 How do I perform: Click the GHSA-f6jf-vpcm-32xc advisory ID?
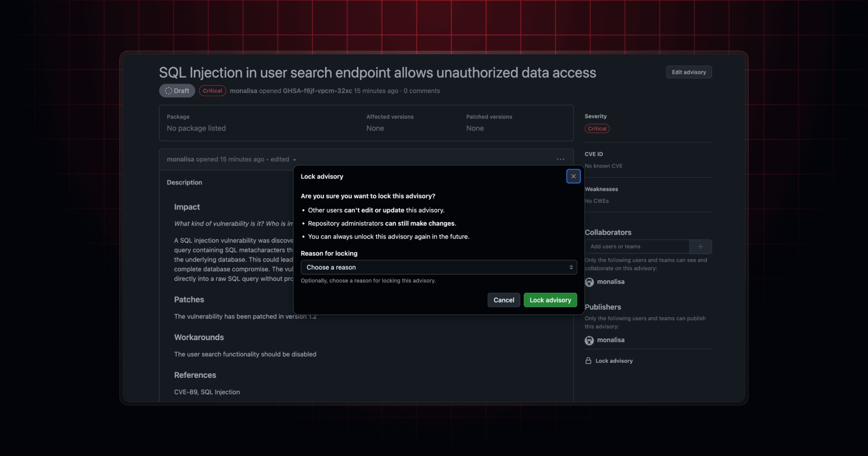point(317,91)
